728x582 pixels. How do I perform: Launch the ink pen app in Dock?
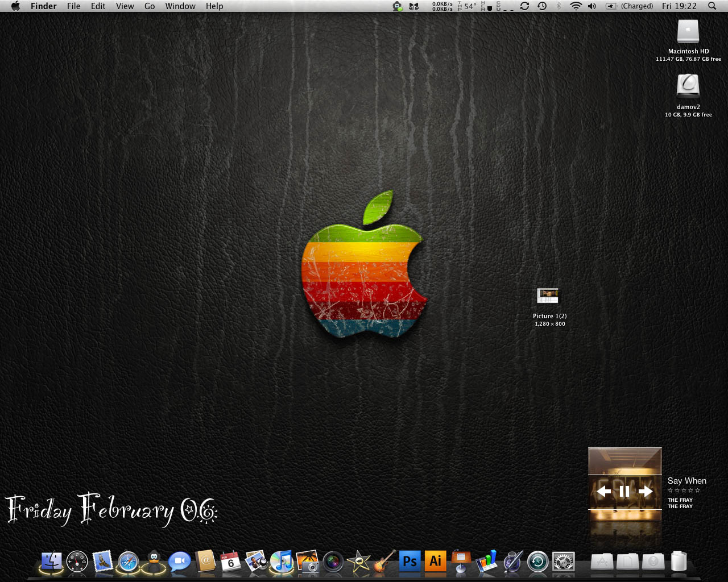(x=512, y=561)
